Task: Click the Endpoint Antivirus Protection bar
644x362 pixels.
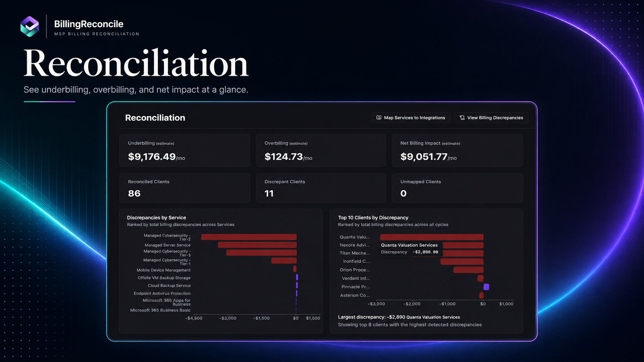Action: 297,294
